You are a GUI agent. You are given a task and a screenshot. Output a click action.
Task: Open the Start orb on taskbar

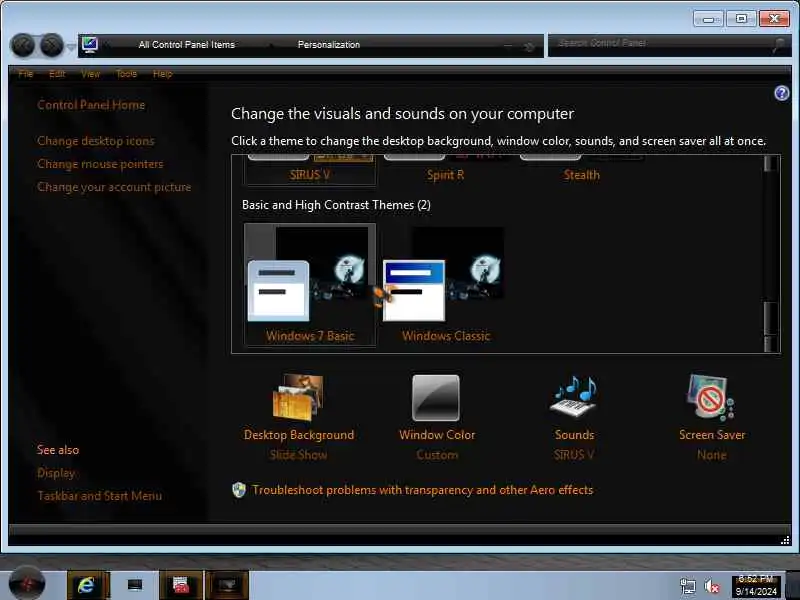[27, 584]
